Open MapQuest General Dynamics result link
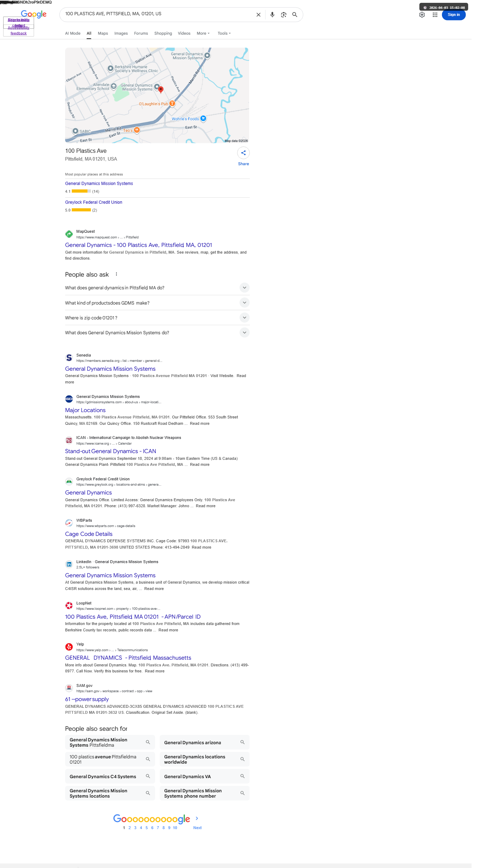The width and height of the screenshot is (477, 868). [139, 245]
